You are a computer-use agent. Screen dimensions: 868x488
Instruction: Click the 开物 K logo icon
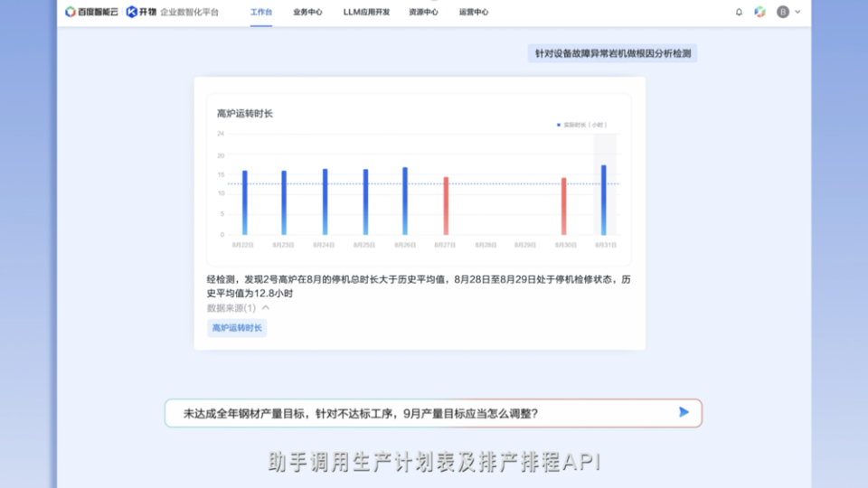pos(132,13)
